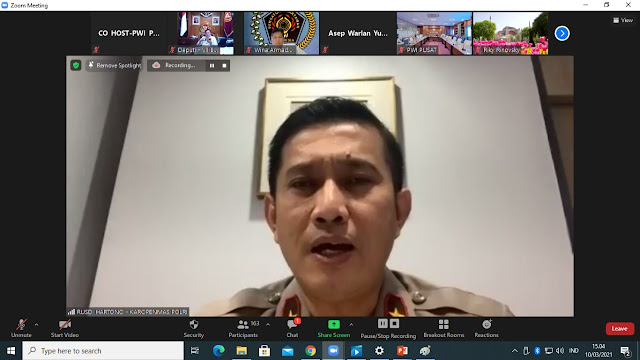Open Settings gear from taskbar
The height and width of the screenshot is (360, 640).
pyautogui.click(x=379, y=351)
